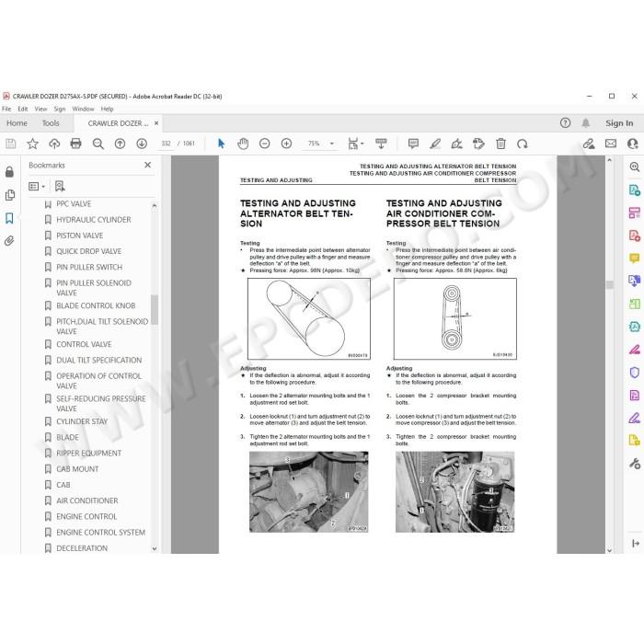Go to previous page arrow
Viewport: 644px width, 644px height.
pyautogui.click(x=120, y=144)
